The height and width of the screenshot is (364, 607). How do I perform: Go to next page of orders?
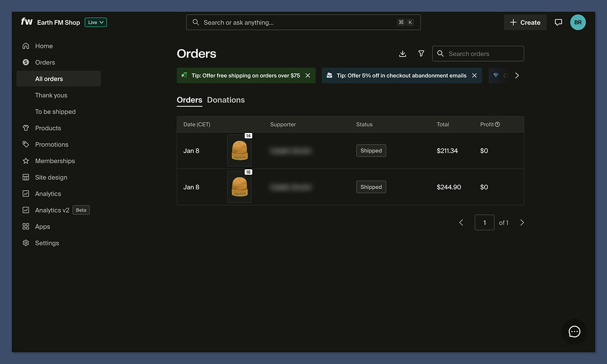point(522,222)
